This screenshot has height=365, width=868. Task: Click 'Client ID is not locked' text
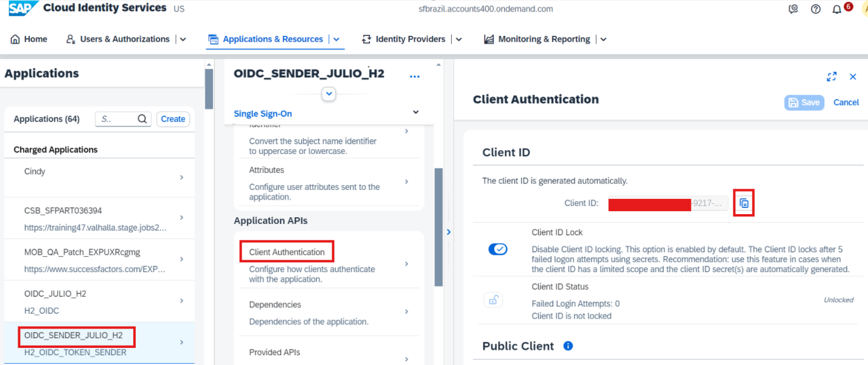(x=572, y=316)
